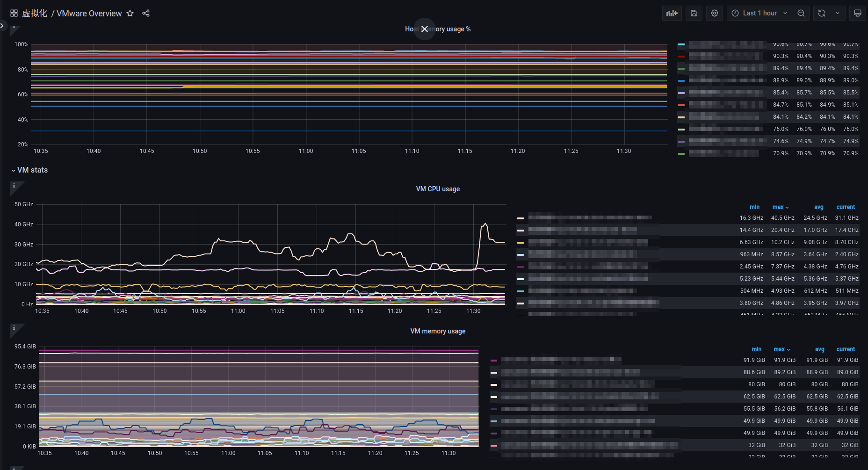Click the 31.1 GHz current value
This screenshot has width=868, height=470.
[846, 218]
